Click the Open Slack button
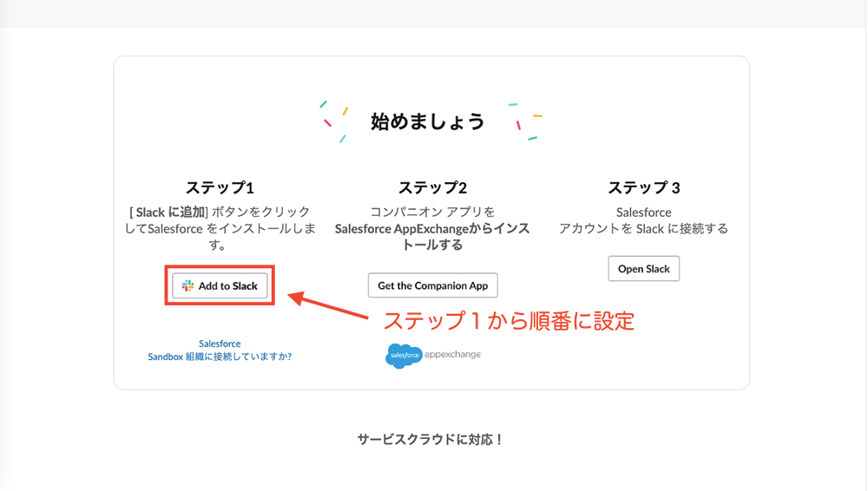Image resolution: width=868 pixels, height=491 pixels. pos(644,268)
